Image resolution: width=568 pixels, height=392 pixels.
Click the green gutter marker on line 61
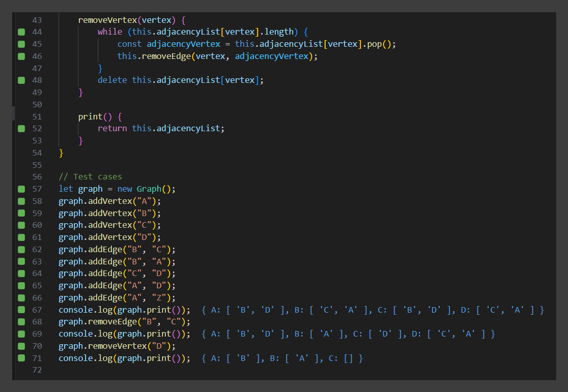(21, 237)
